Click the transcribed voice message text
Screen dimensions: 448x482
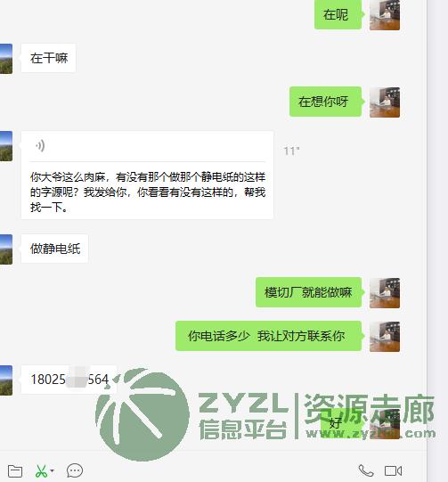pos(148,192)
